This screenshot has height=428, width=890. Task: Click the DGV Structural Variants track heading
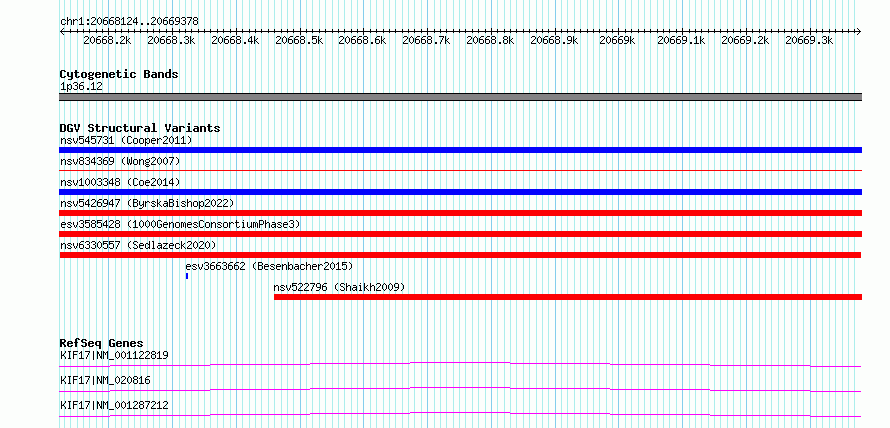click(140, 128)
